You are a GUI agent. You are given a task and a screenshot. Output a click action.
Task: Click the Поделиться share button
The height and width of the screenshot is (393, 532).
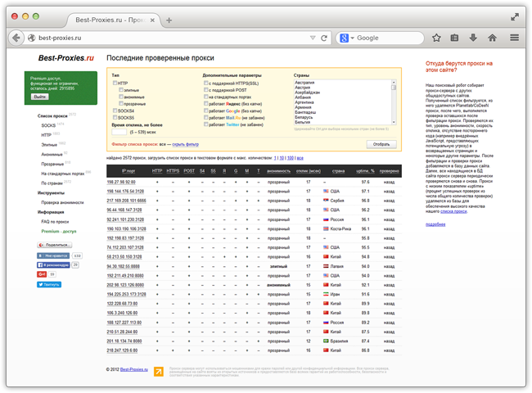tap(55, 245)
